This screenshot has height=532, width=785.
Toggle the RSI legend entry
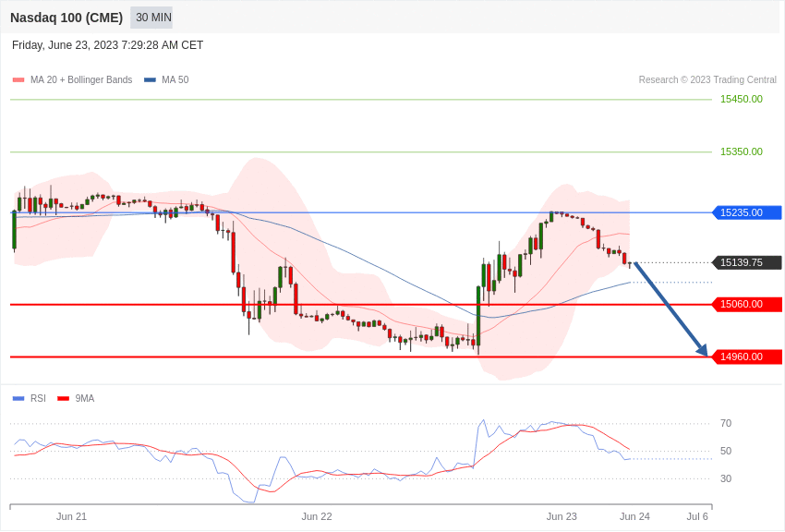point(29,398)
